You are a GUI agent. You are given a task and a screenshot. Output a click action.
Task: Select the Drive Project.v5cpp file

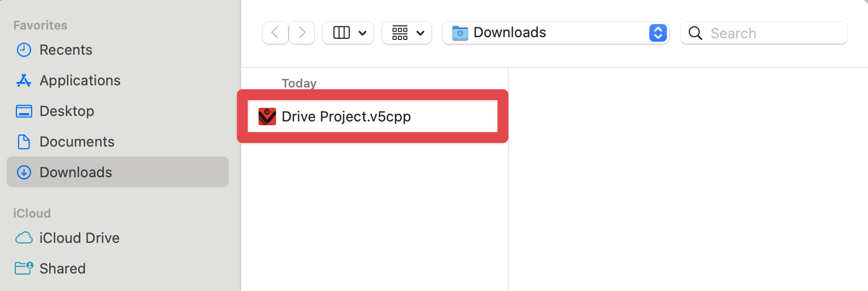point(346,117)
